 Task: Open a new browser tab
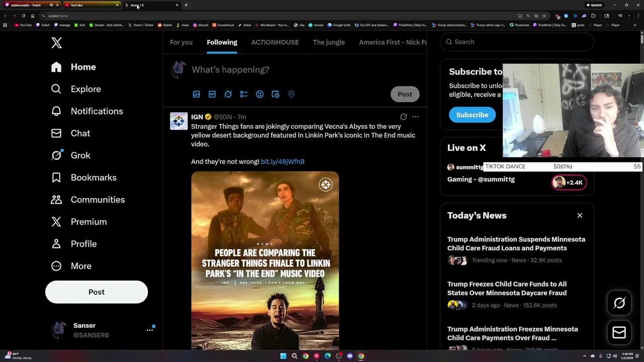pos(186,5)
